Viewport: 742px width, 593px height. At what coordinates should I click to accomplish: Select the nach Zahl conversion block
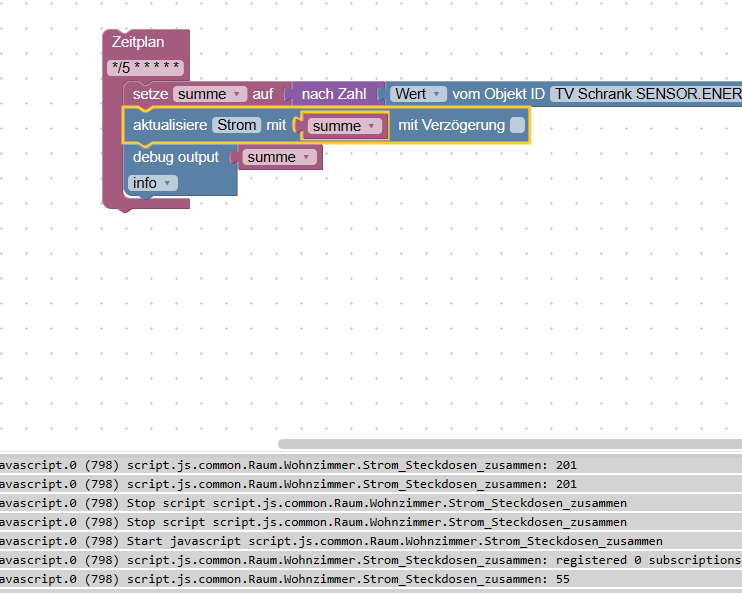click(x=334, y=94)
